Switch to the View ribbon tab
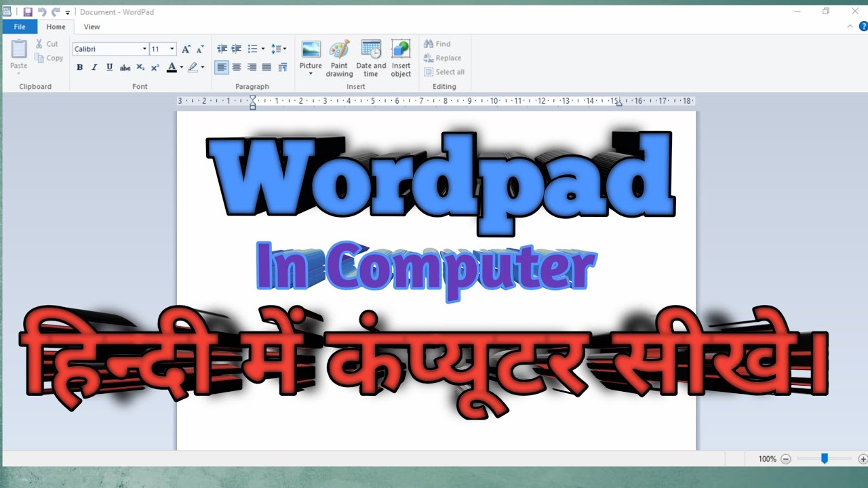The image size is (868, 488). pos(92,27)
